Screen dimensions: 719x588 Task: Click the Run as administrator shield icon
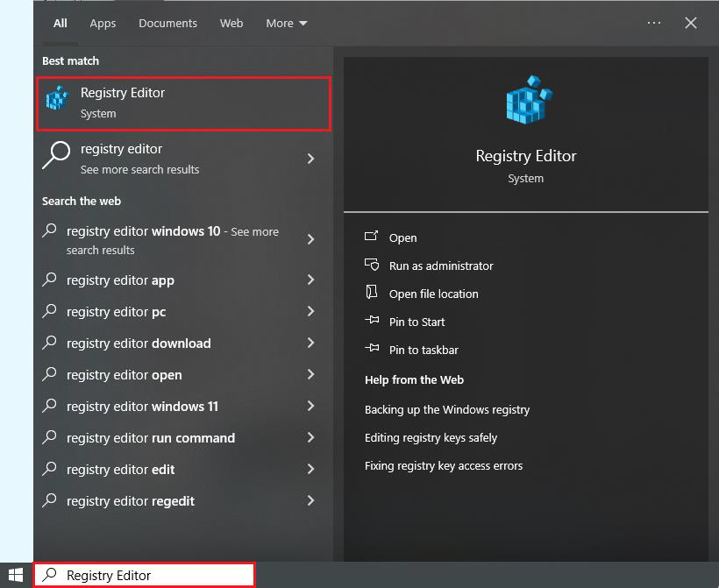click(x=372, y=265)
